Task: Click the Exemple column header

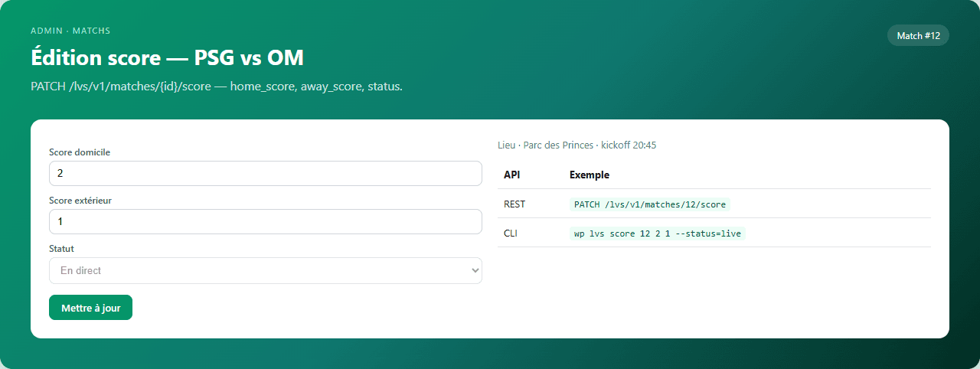Action: point(590,175)
